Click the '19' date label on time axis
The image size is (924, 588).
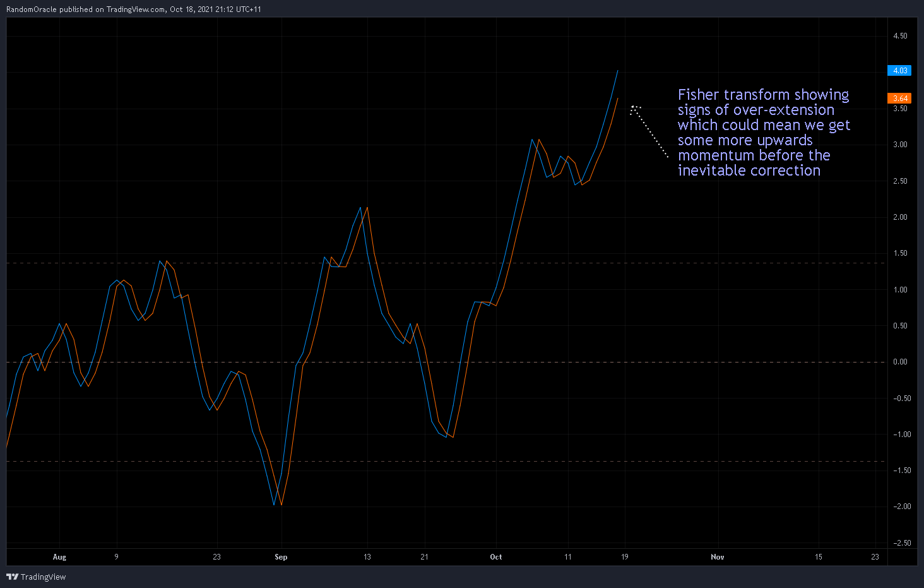point(625,557)
